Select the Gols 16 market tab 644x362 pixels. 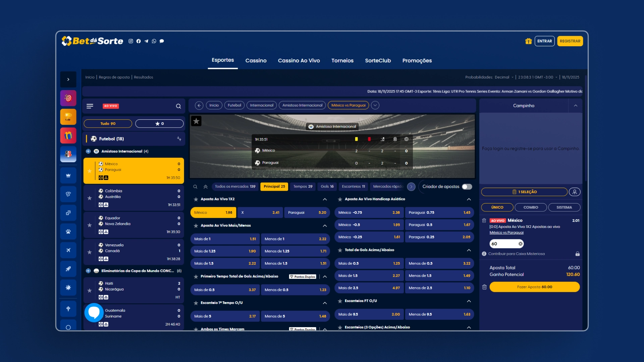(327, 186)
